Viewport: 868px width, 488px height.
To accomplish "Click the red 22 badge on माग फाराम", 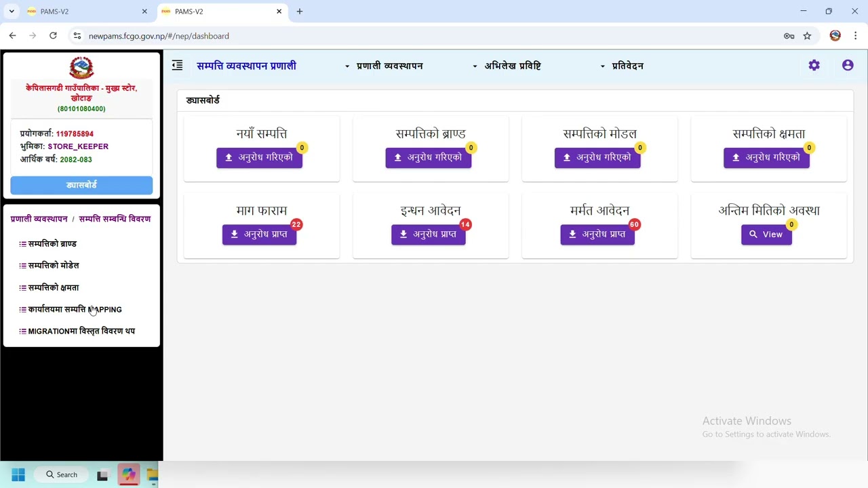I will [296, 224].
